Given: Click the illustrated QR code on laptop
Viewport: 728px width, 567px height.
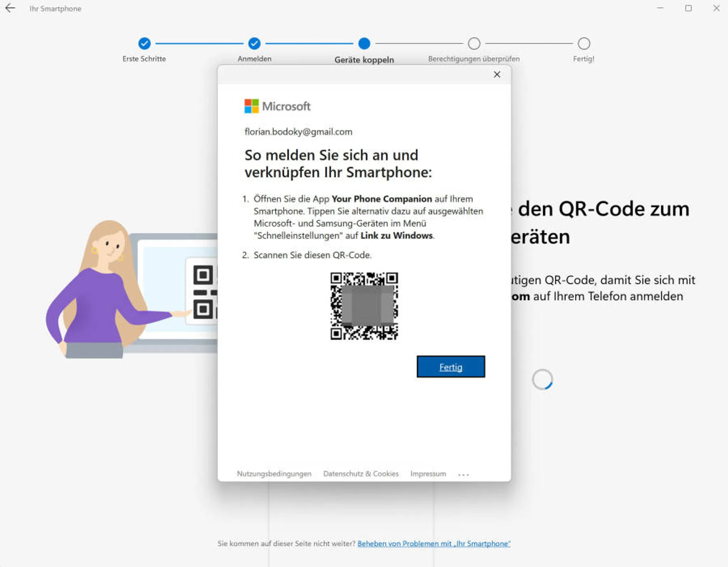Looking at the screenshot, I should [203, 291].
